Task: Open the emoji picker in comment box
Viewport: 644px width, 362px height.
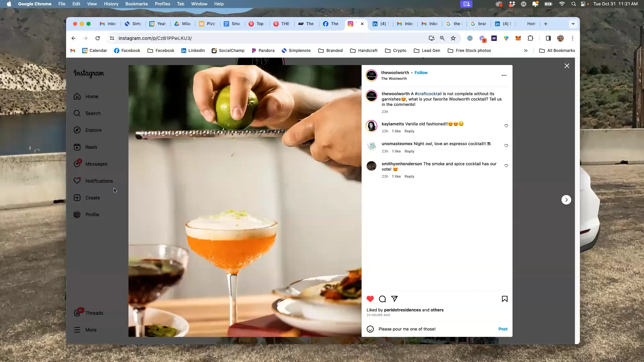Action: tap(370, 329)
